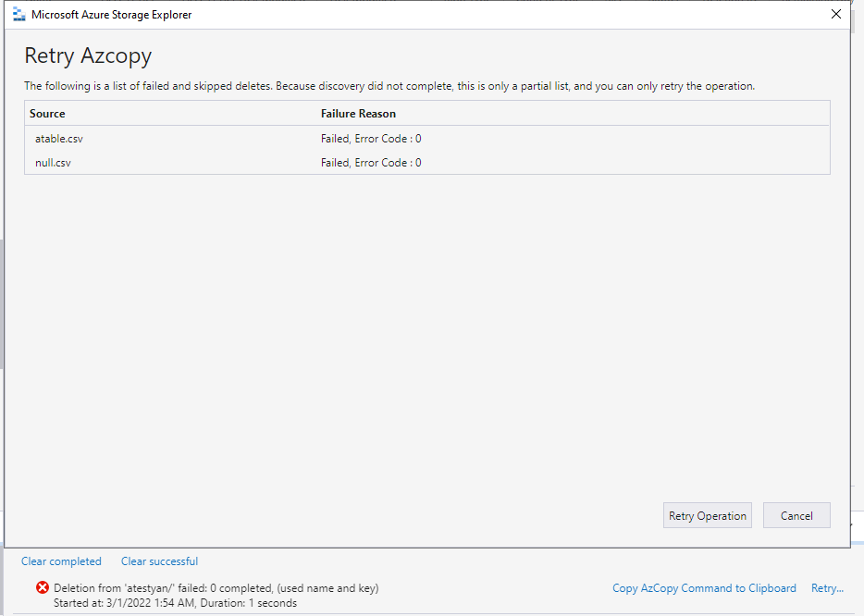Image resolution: width=864 pixels, height=616 pixels.
Task: Click the Retry Operation button
Action: click(707, 515)
